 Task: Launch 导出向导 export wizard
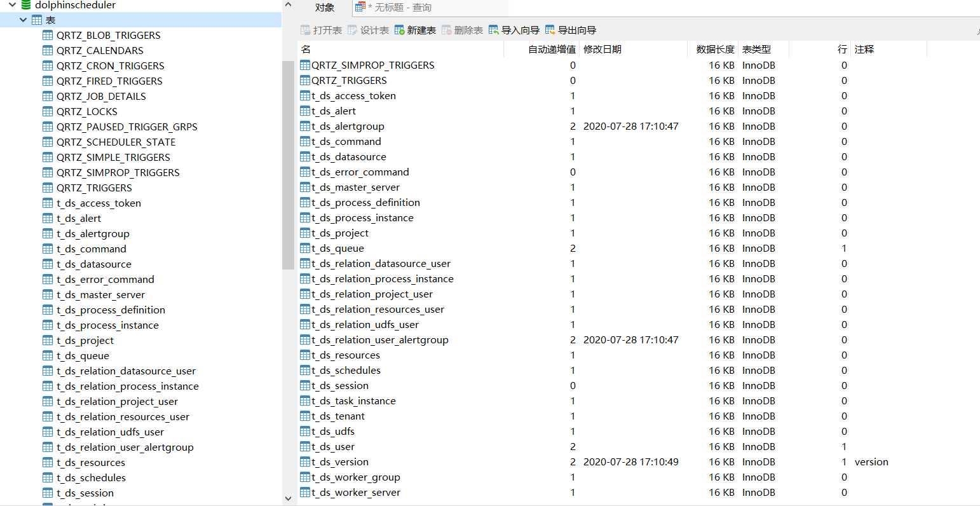tap(571, 30)
